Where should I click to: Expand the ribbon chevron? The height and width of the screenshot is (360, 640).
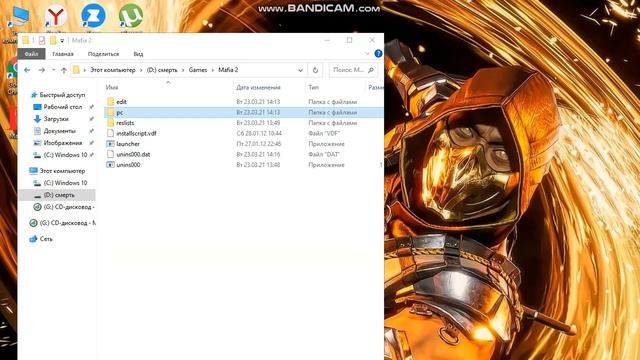point(367,53)
